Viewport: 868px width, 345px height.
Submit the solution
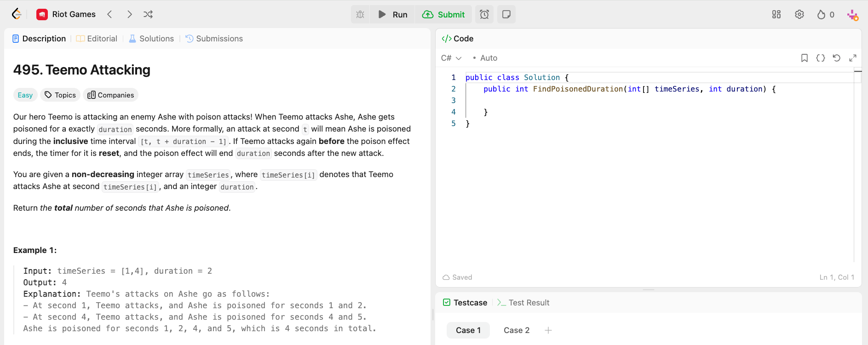443,14
